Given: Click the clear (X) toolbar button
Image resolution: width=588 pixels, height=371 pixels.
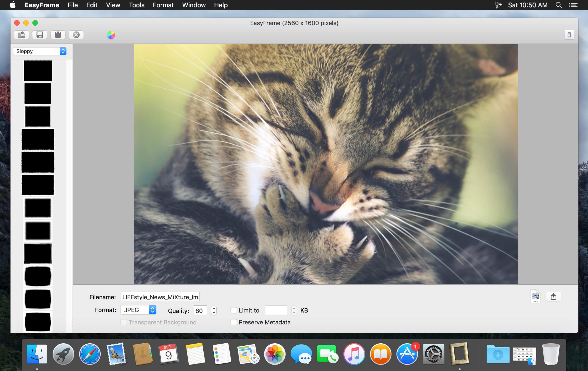Looking at the screenshot, I should pos(76,35).
